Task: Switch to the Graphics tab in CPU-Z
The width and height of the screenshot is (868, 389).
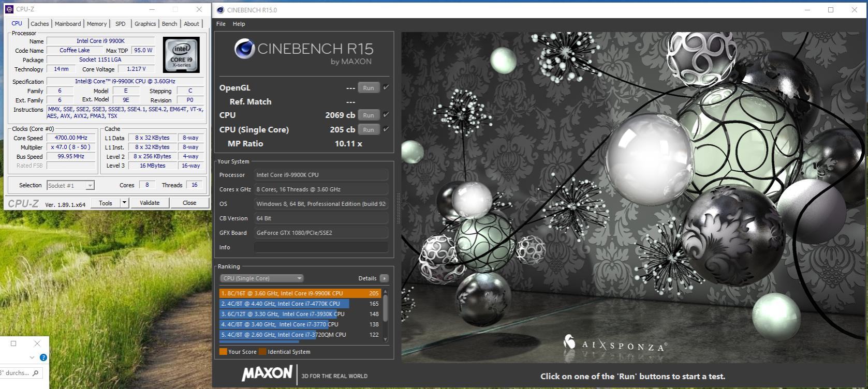Action: point(145,24)
